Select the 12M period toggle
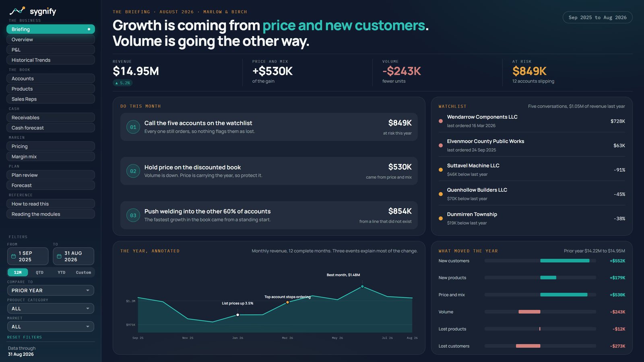 [x=18, y=272]
